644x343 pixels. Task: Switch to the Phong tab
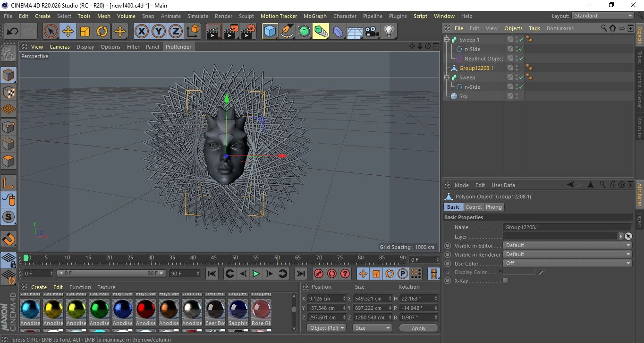tap(494, 207)
